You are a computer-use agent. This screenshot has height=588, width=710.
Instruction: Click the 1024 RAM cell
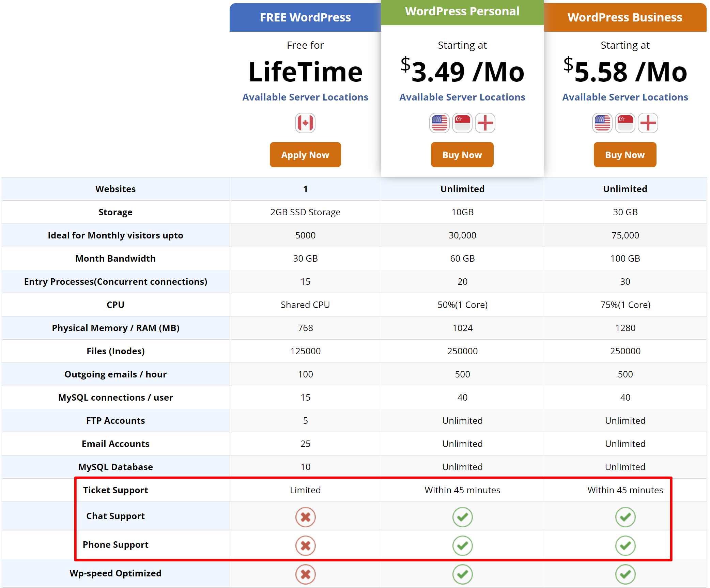pos(462,328)
